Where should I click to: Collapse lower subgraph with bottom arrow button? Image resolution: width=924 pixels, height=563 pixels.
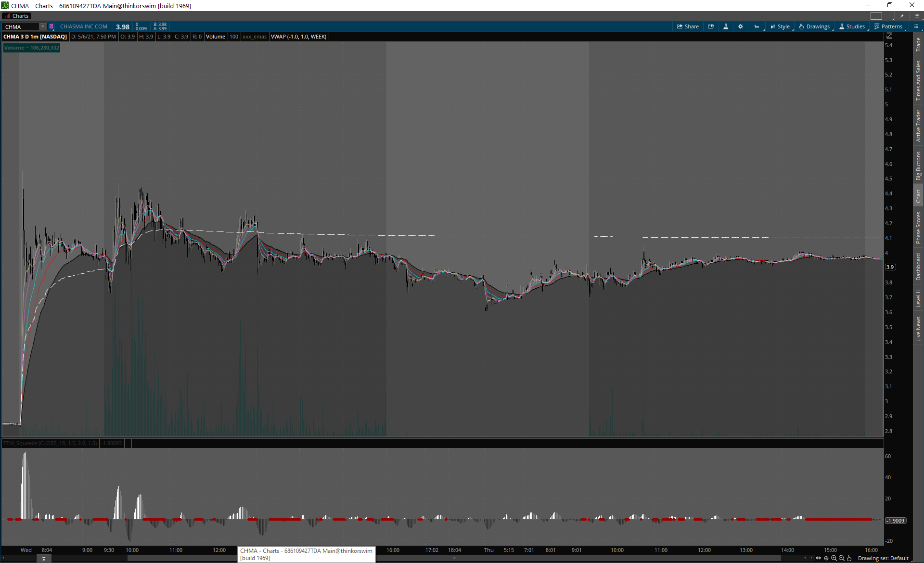pyautogui.click(x=44, y=559)
